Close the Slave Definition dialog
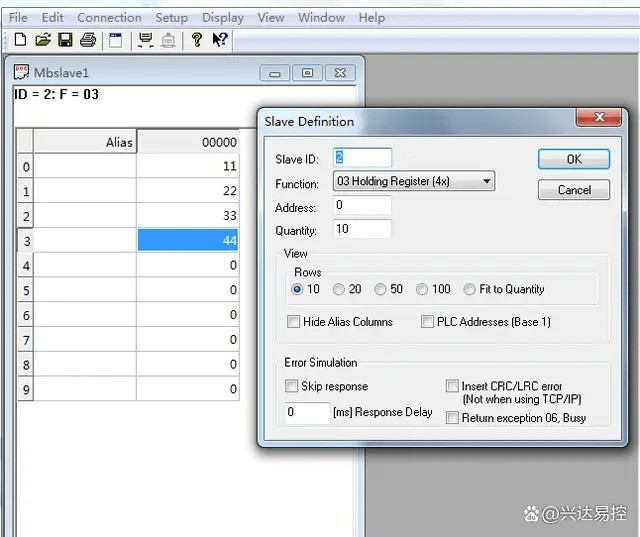 point(599,117)
